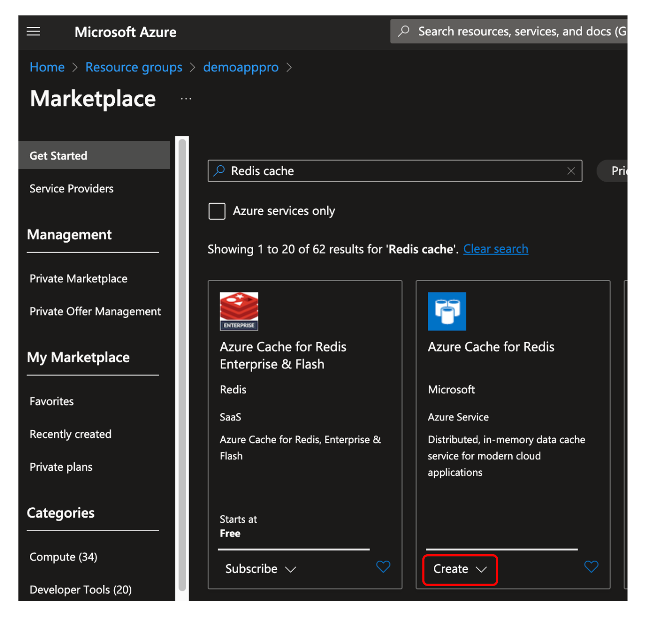
Task: Expand the Subscribe dropdown
Action: click(261, 569)
